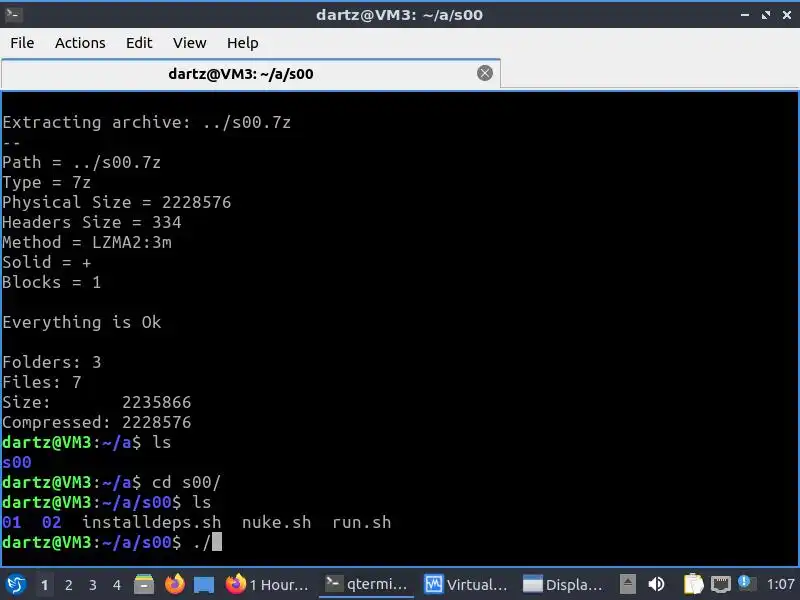Launch Firefox from the panel quick launcher

tap(174, 584)
